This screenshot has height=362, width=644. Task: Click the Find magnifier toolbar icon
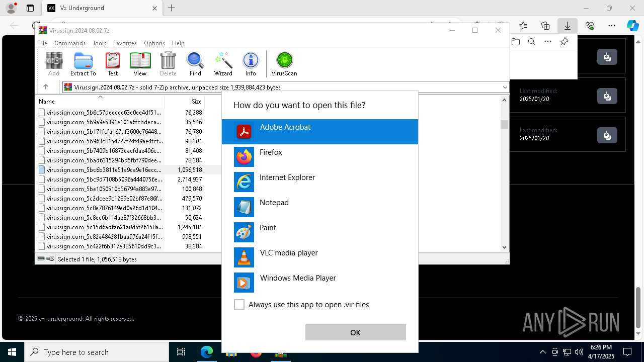pyautogui.click(x=195, y=64)
